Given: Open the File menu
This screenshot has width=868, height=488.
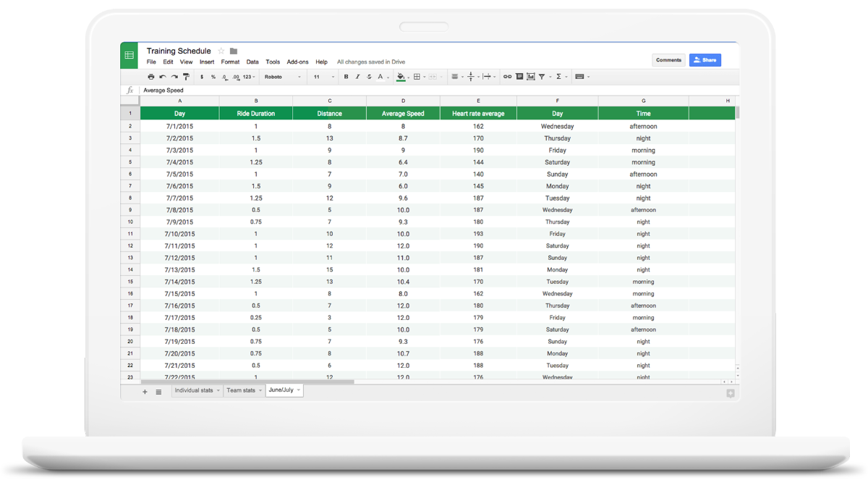Looking at the screenshot, I should coord(151,62).
